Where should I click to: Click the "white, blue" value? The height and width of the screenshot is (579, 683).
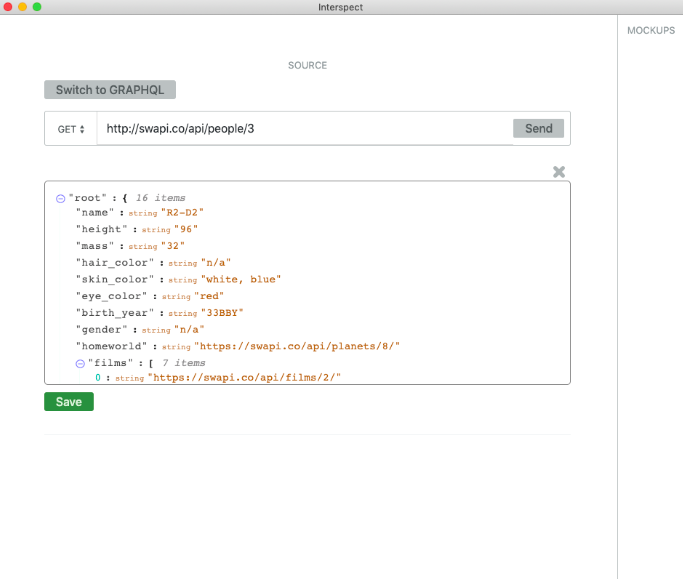241,279
